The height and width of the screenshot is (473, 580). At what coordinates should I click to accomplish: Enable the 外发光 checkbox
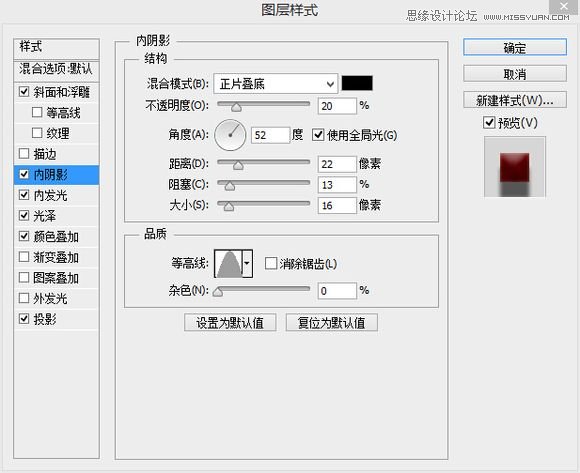pos(24,298)
